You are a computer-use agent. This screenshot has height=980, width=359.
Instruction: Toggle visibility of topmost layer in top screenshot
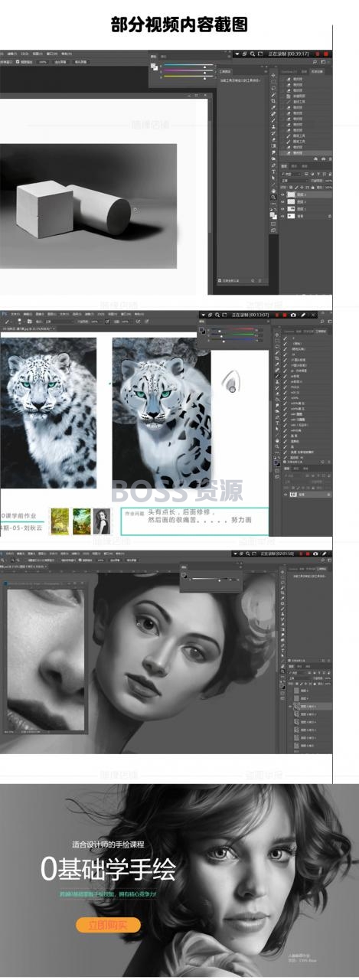282,194
